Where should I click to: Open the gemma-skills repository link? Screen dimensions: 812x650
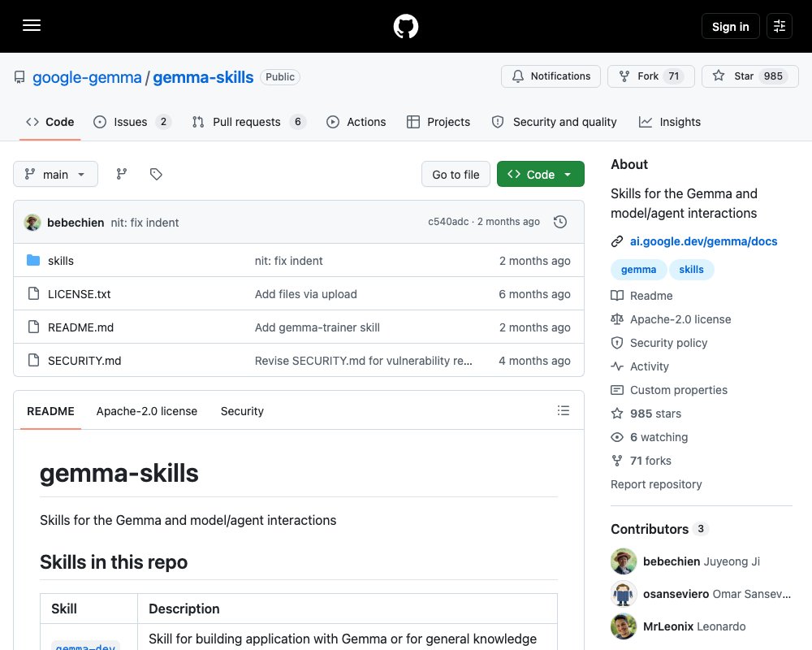click(x=203, y=77)
